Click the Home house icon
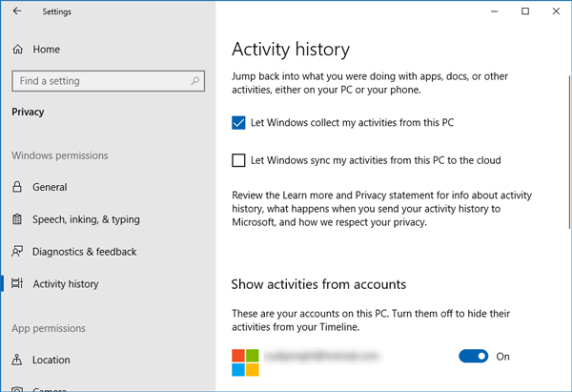 coord(17,49)
